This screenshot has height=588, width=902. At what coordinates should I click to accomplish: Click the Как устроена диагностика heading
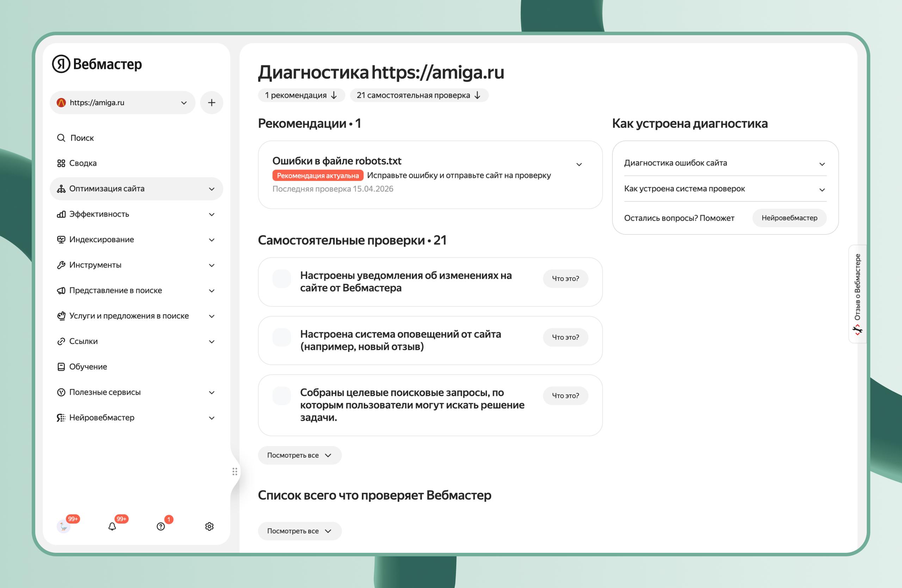690,124
